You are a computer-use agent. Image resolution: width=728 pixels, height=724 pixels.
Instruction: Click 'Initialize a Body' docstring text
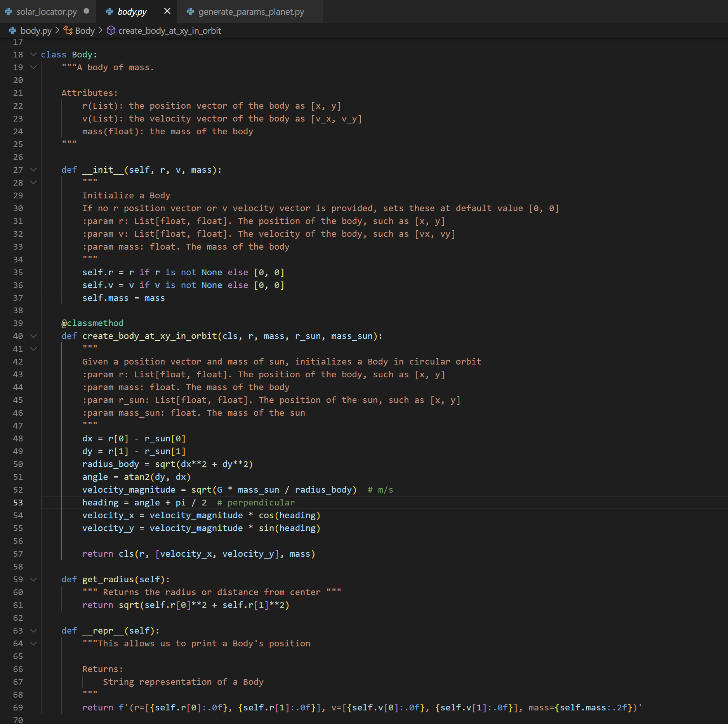pyautogui.click(x=126, y=196)
